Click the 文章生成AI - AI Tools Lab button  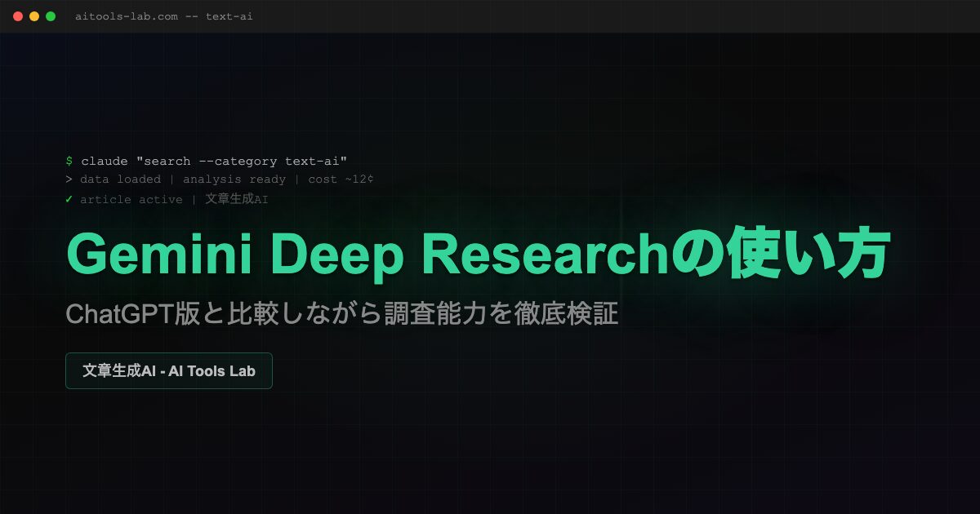point(168,370)
